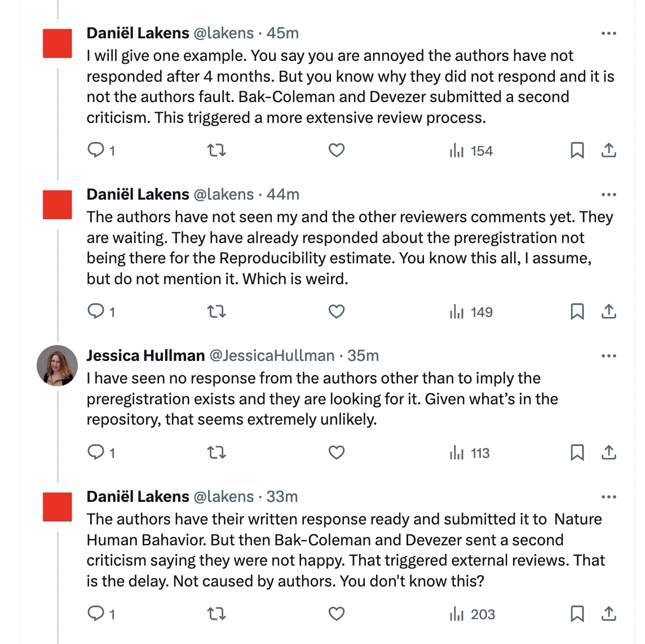
Task: Click the red avatar on the 33m tweet
Action: tap(57, 507)
